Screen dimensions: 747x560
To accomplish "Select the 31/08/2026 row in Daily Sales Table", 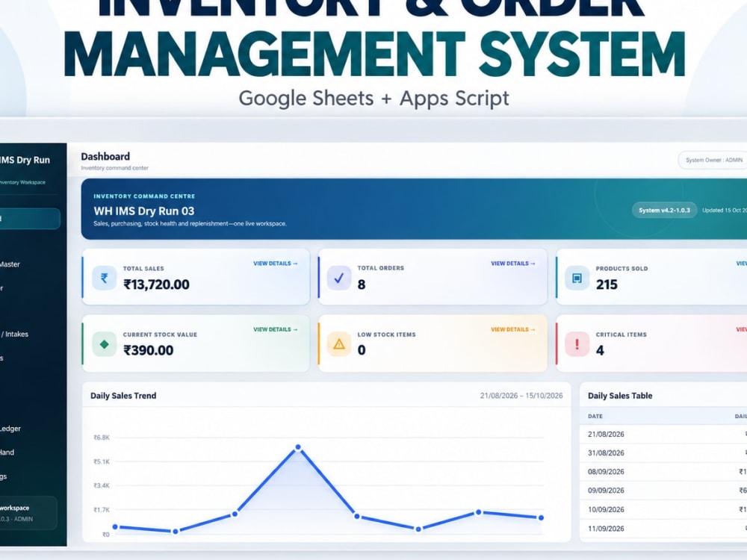I will click(x=663, y=453).
